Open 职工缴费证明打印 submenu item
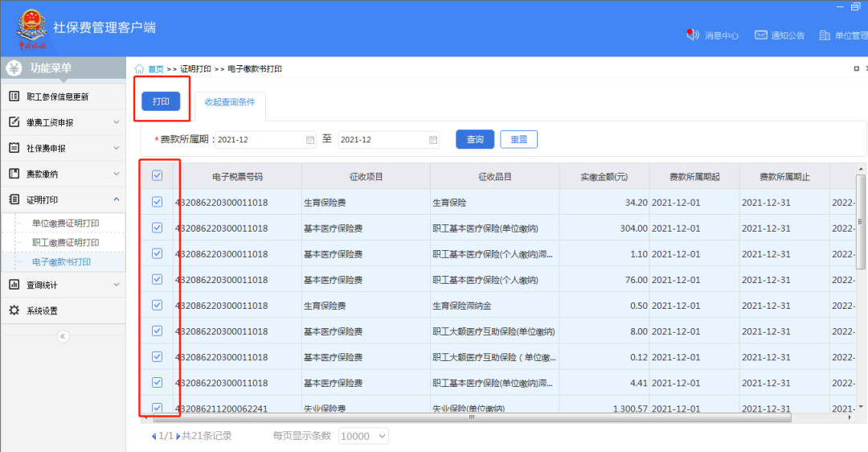This screenshot has height=452, width=868. 65,243
